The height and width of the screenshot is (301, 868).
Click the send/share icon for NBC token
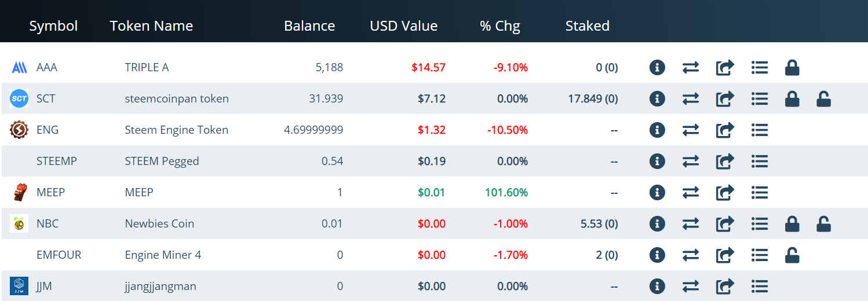[725, 224]
